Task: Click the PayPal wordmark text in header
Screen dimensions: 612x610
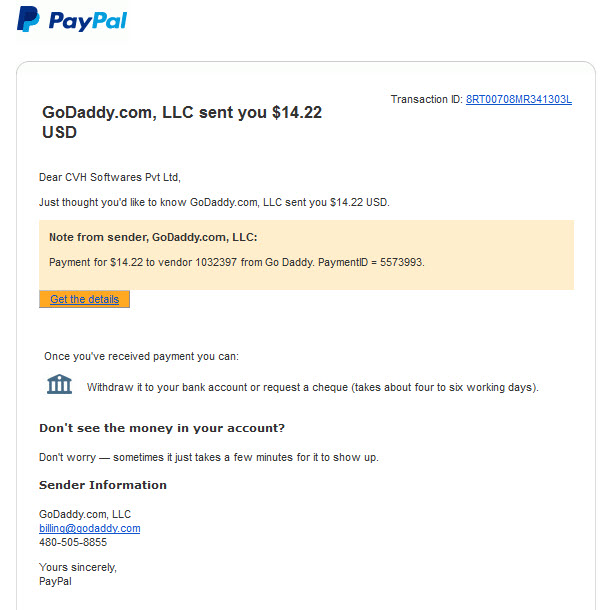Action: point(88,21)
